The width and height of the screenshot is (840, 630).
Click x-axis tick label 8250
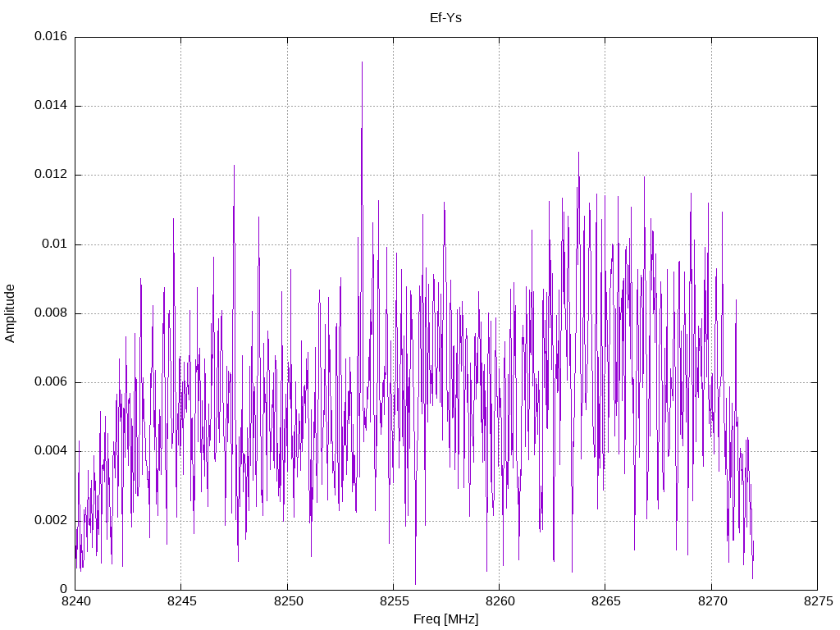(288, 601)
